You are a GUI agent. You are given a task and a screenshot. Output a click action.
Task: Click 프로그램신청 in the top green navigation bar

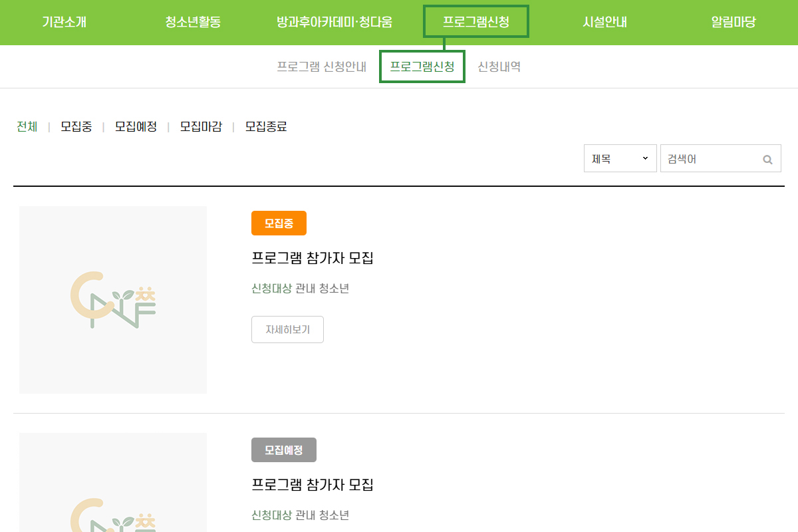pos(476,22)
